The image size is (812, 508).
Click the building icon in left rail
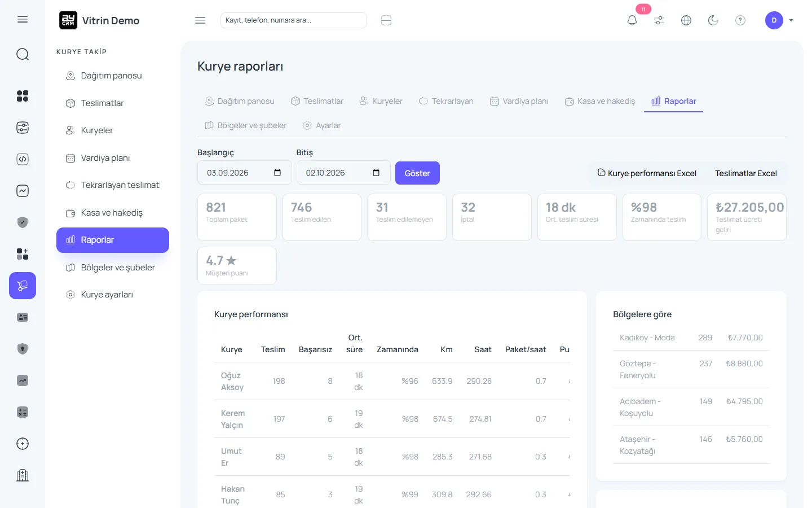(23, 475)
